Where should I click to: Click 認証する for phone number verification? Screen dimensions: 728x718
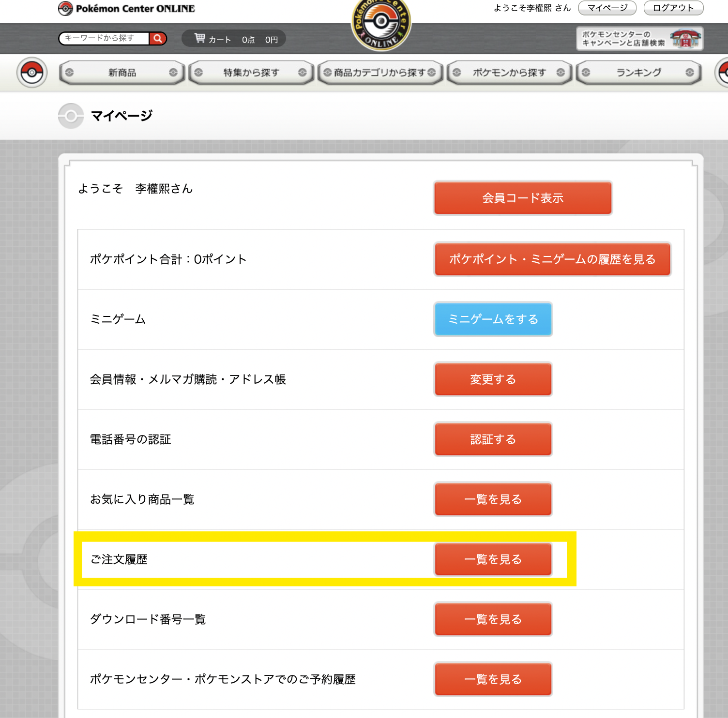493,439
